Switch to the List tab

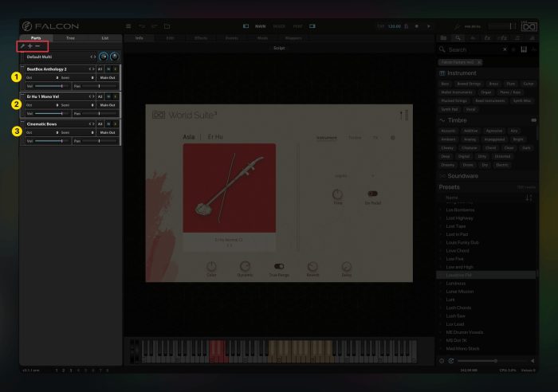tap(105, 37)
